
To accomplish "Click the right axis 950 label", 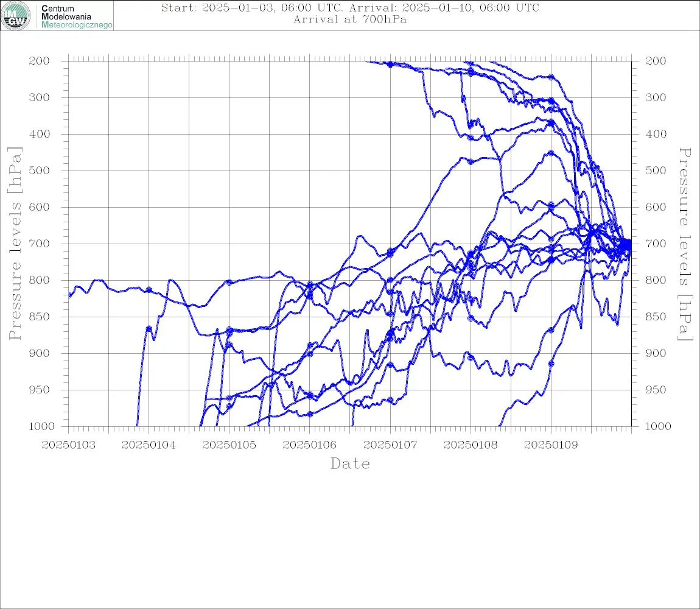I will pyautogui.click(x=656, y=390).
